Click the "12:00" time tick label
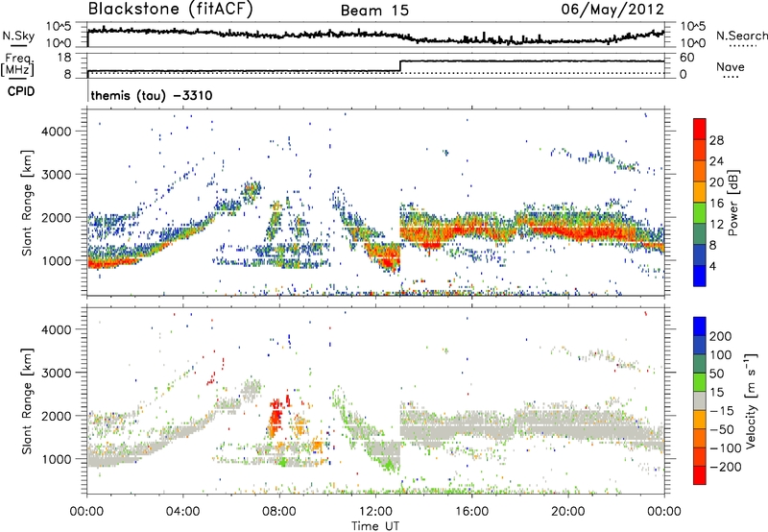The width and height of the screenshot is (768, 532). pyautogui.click(x=375, y=512)
